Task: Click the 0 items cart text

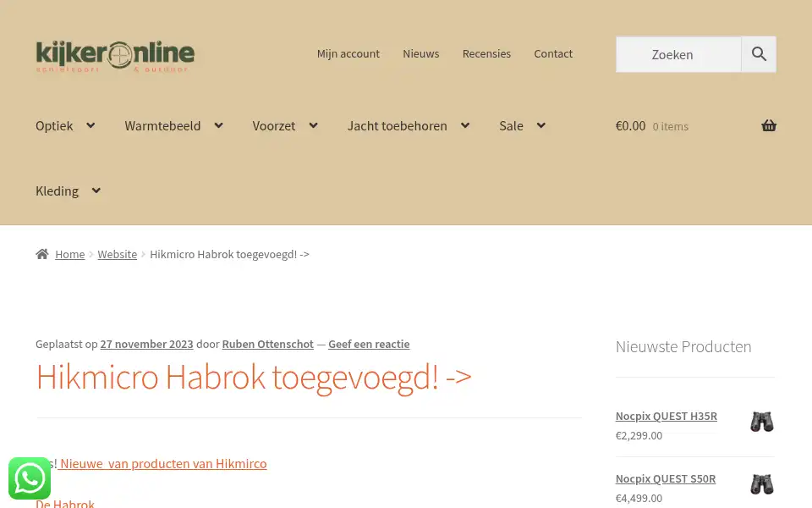Action: pyautogui.click(x=670, y=126)
